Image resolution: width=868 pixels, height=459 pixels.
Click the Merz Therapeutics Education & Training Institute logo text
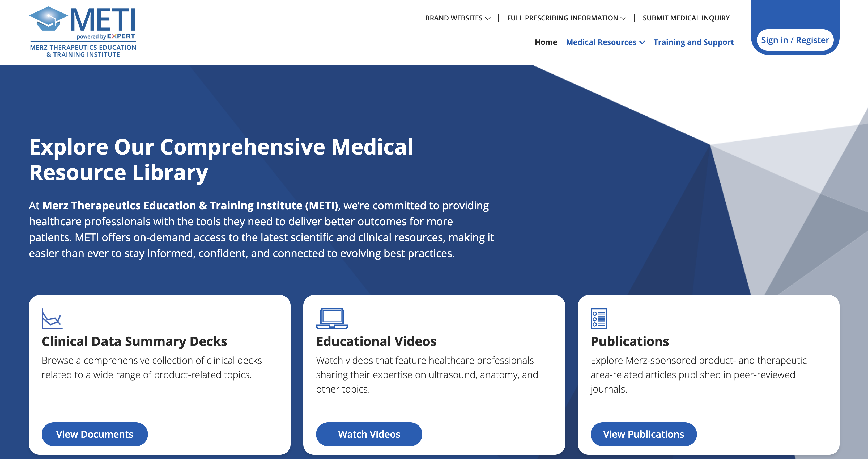[83, 51]
